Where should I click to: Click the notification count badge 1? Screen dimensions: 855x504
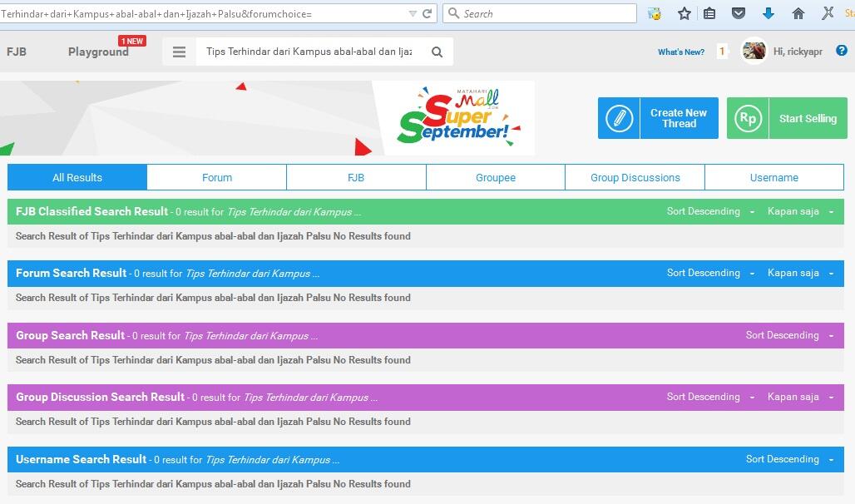click(x=722, y=52)
